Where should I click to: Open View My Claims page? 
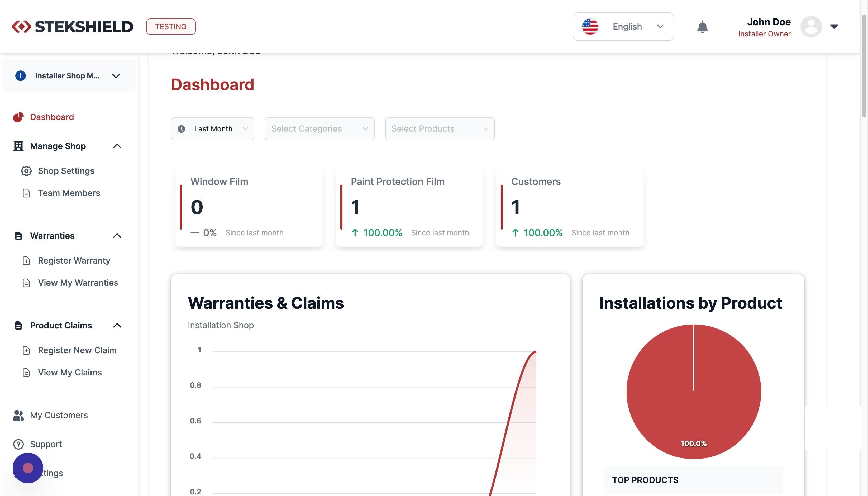[x=70, y=372]
